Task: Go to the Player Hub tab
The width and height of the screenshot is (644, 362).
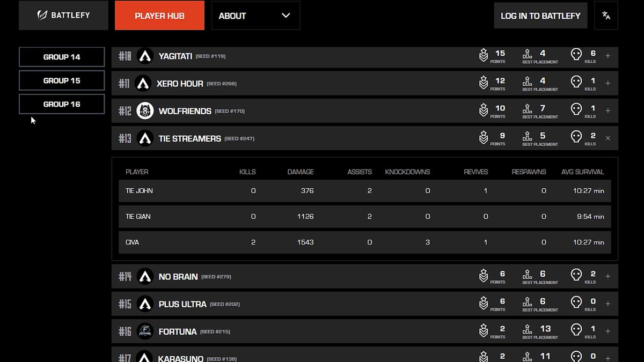Action: [x=159, y=15]
